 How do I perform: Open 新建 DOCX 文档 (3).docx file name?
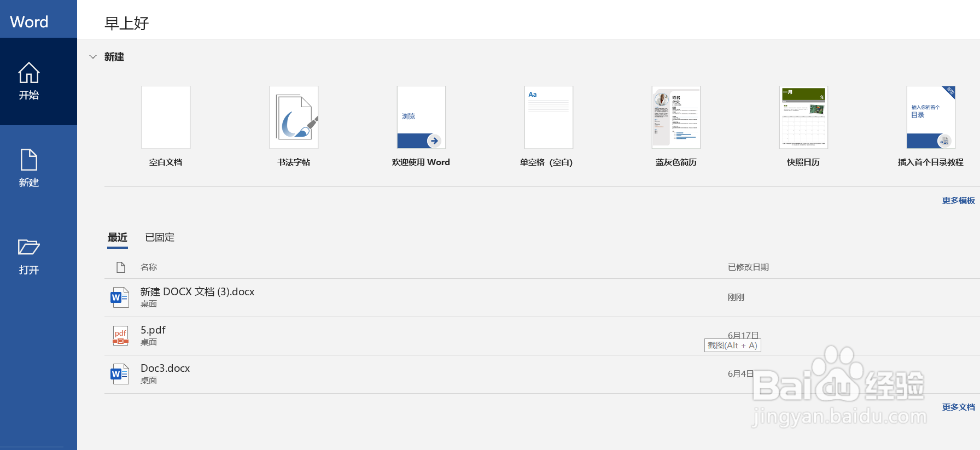197,292
